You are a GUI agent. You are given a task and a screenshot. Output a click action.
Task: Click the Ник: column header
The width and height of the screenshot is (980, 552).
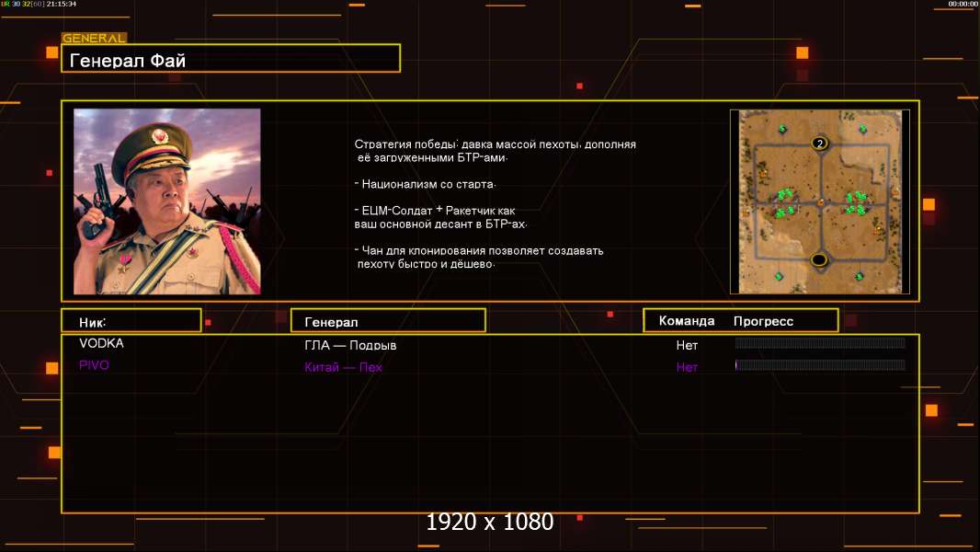point(131,321)
